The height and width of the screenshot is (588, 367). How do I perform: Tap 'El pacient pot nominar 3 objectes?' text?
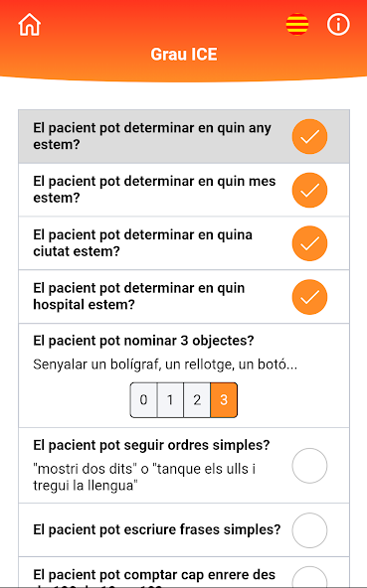pyautogui.click(x=143, y=341)
